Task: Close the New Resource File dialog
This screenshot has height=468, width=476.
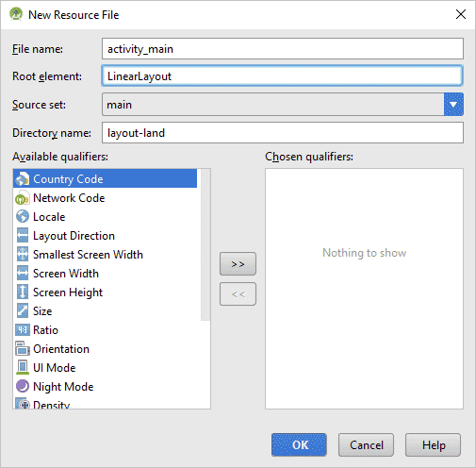Action: (461, 14)
